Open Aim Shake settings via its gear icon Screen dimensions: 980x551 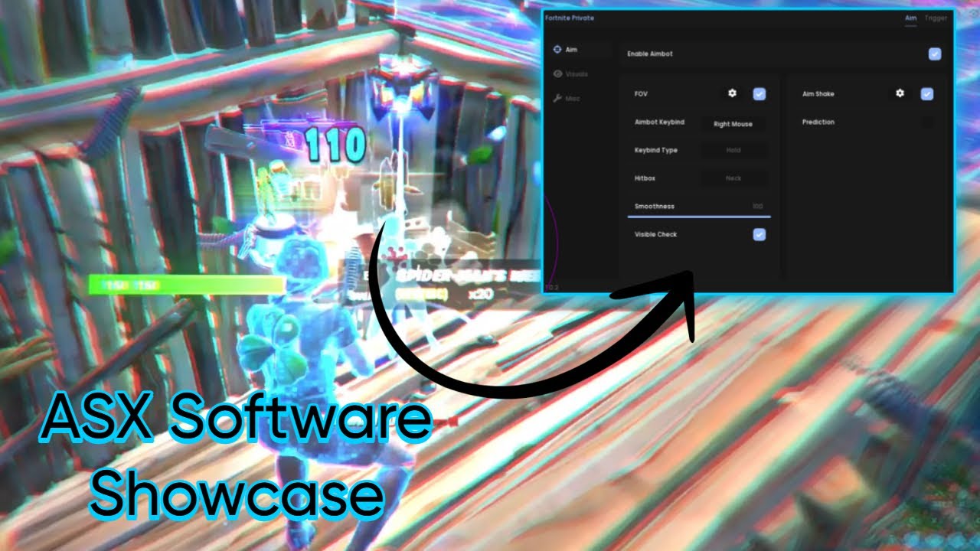(900, 93)
